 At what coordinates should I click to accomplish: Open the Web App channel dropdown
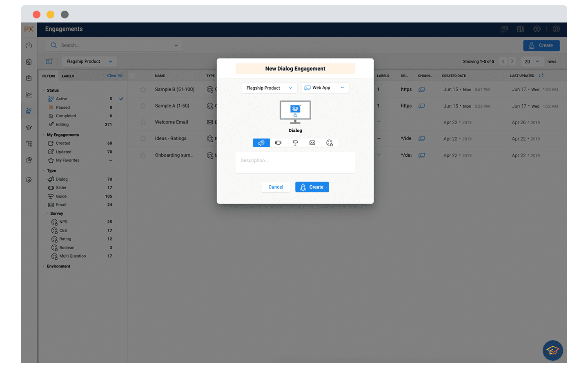(325, 88)
